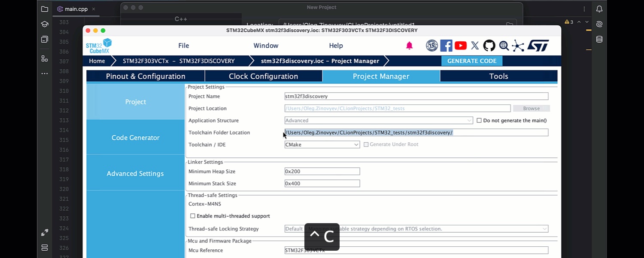Viewport: 644px width, 258px height.
Task: Click the globe magnifier search icon
Action: click(504, 46)
